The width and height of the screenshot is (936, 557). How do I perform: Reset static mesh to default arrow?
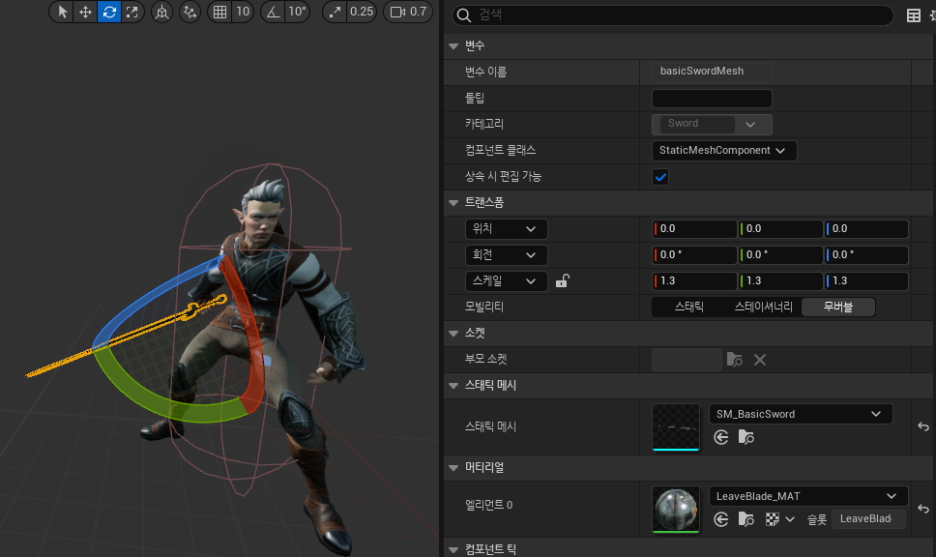(x=923, y=427)
